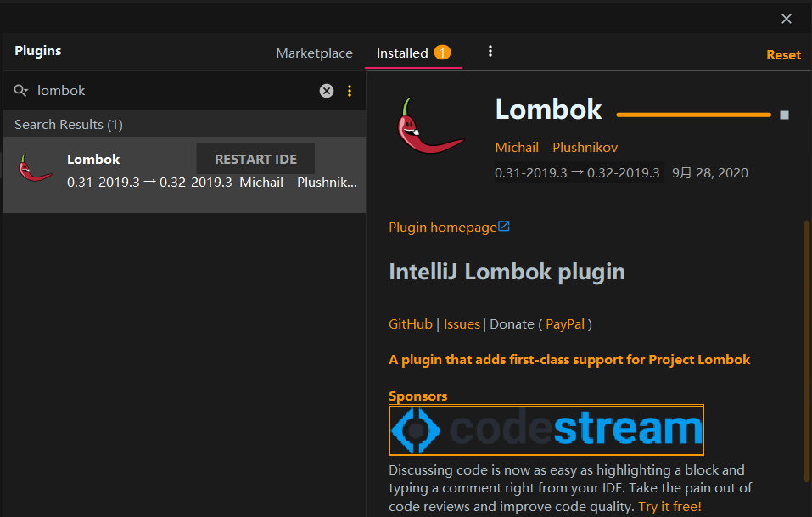Image resolution: width=812 pixels, height=517 pixels.
Task: Click the codestream sponsor banner
Action: (x=546, y=430)
